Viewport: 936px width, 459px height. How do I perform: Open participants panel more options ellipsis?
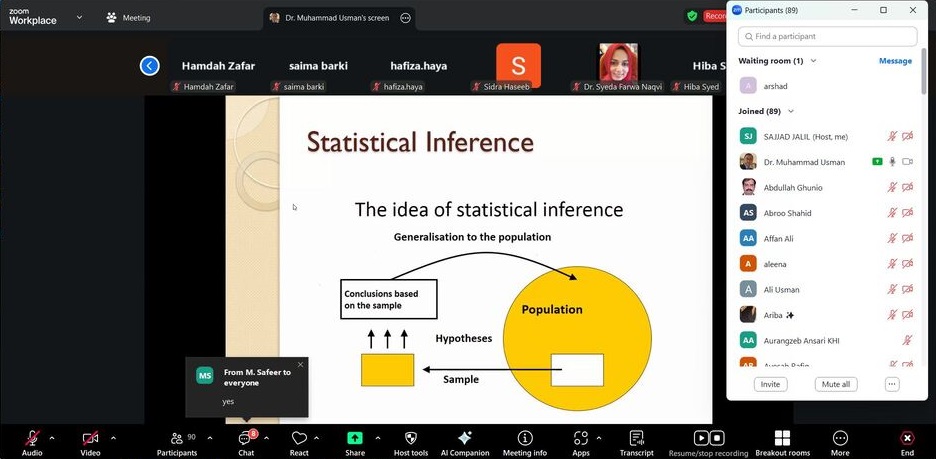click(892, 384)
